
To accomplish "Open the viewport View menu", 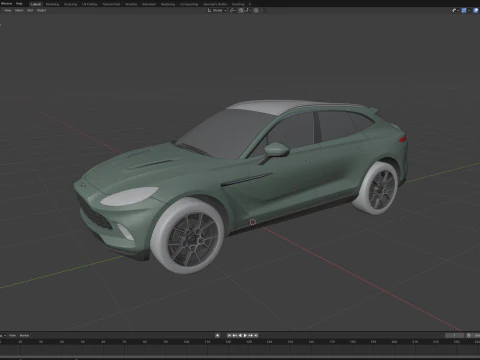I will point(8,10).
